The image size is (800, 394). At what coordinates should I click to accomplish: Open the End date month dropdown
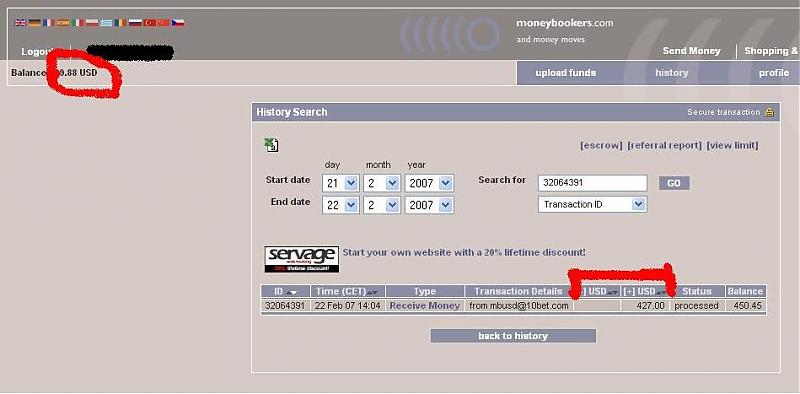click(x=382, y=205)
